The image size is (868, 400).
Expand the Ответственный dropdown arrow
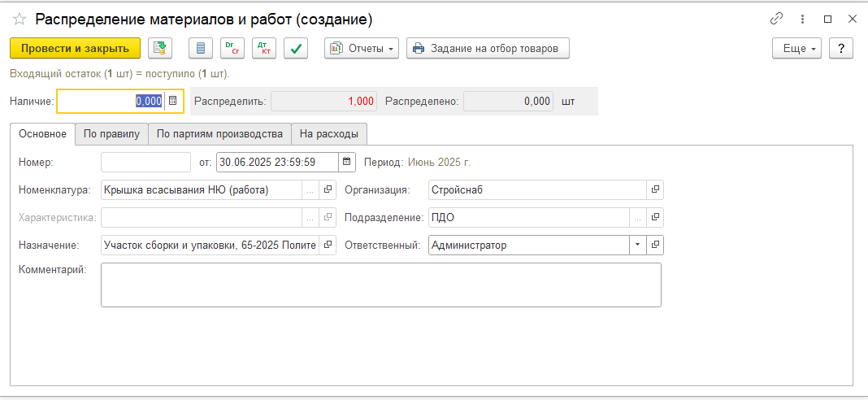tap(637, 246)
